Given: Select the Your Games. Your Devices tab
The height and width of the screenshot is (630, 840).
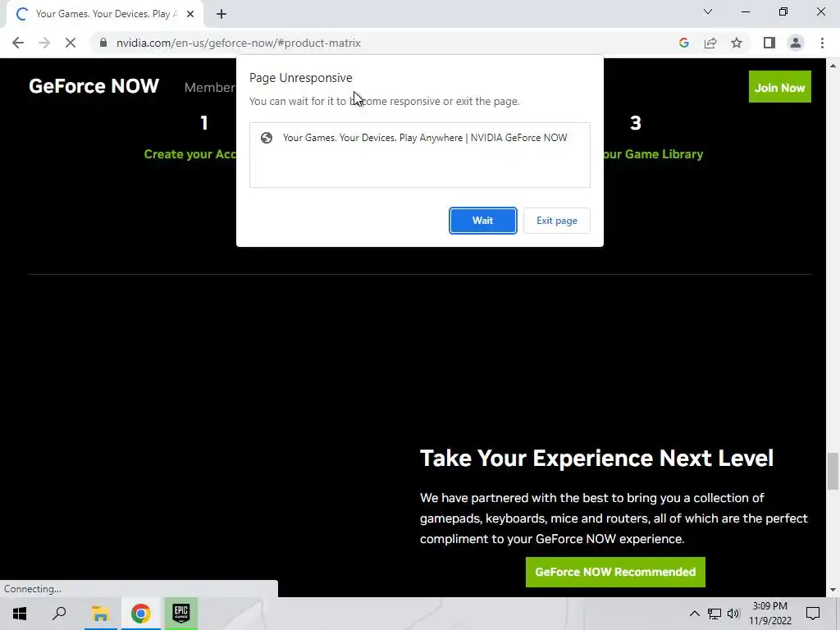Looking at the screenshot, I should coord(104,14).
